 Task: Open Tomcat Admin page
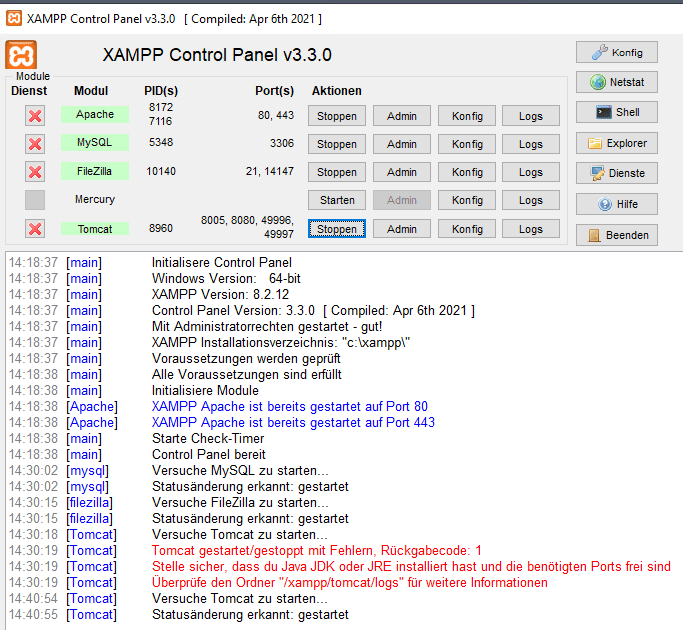point(402,229)
